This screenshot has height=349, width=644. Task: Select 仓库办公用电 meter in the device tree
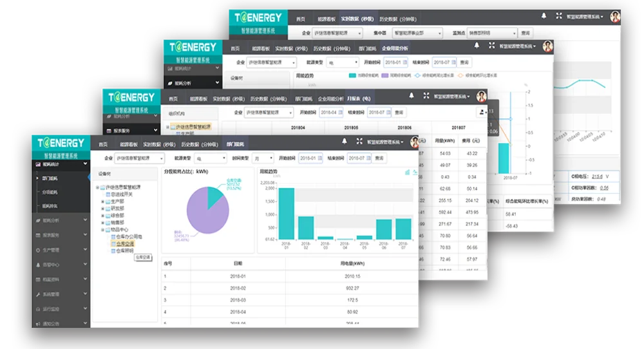pyautogui.click(x=129, y=236)
